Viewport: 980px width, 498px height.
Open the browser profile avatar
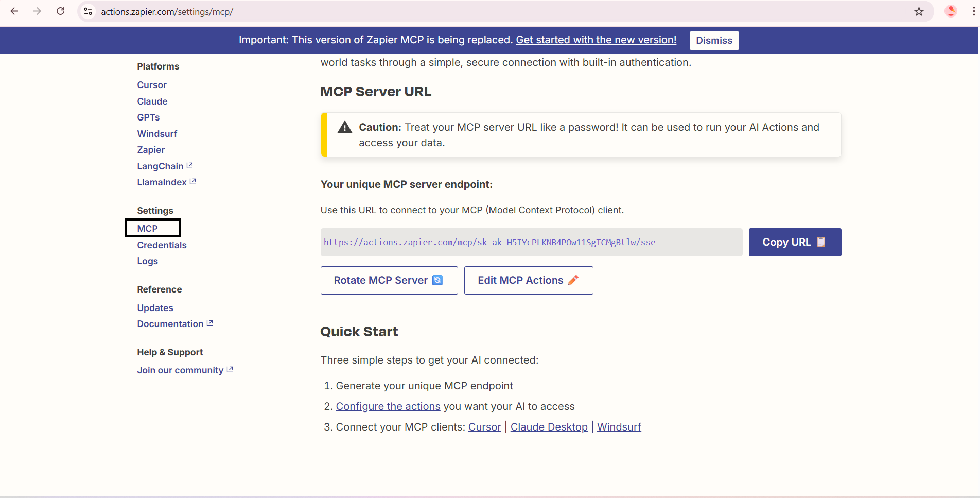(x=951, y=11)
